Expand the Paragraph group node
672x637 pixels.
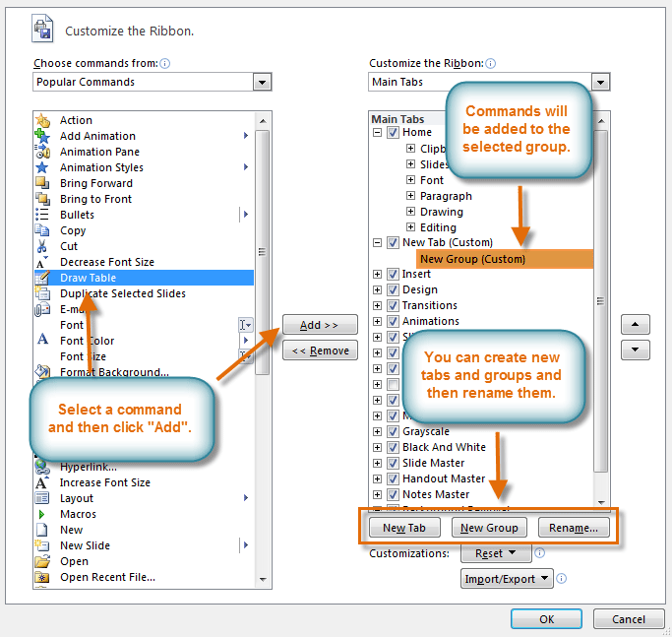point(410,196)
